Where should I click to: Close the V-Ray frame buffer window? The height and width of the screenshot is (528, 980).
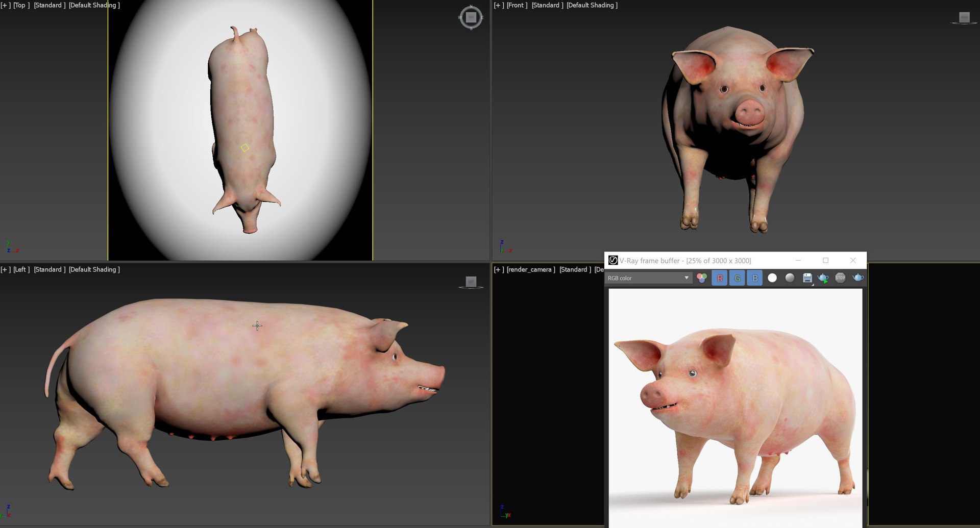(853, 261)
